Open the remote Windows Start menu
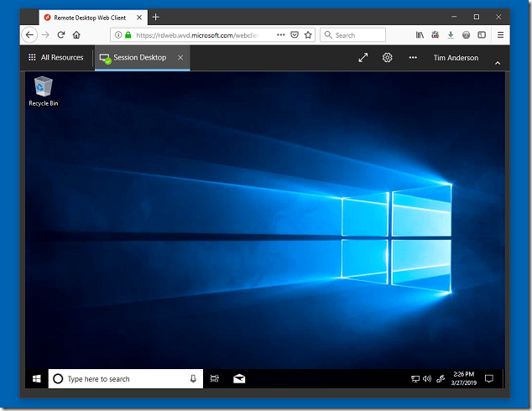532x411 pixels. point(37,379)
